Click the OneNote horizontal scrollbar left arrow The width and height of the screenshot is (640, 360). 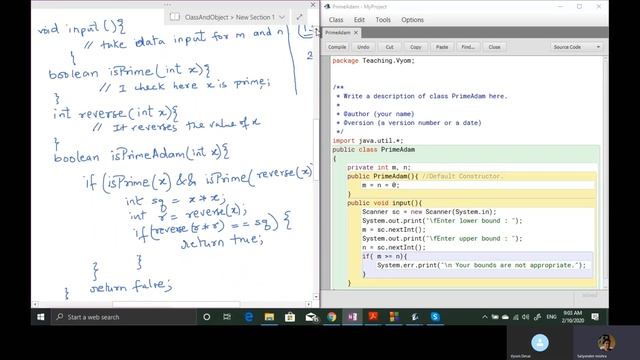35,304
